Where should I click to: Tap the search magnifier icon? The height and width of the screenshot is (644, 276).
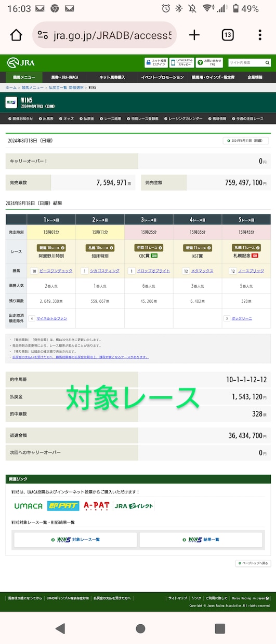click(267, 63)
